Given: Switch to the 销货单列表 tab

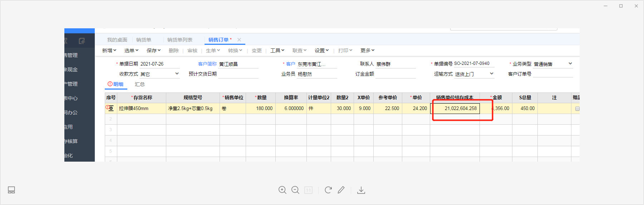Looking at the screenshot, I should tap(180, 40).
